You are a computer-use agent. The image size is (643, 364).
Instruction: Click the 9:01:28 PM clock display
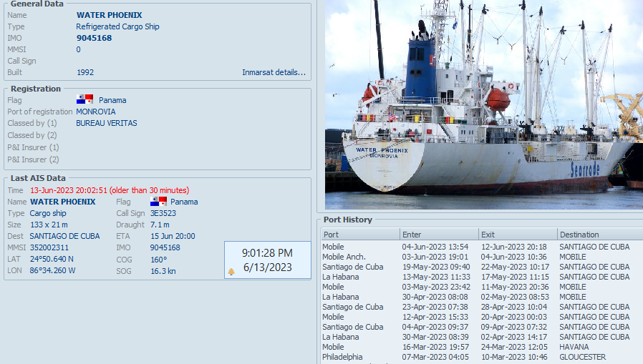[267, 253]
